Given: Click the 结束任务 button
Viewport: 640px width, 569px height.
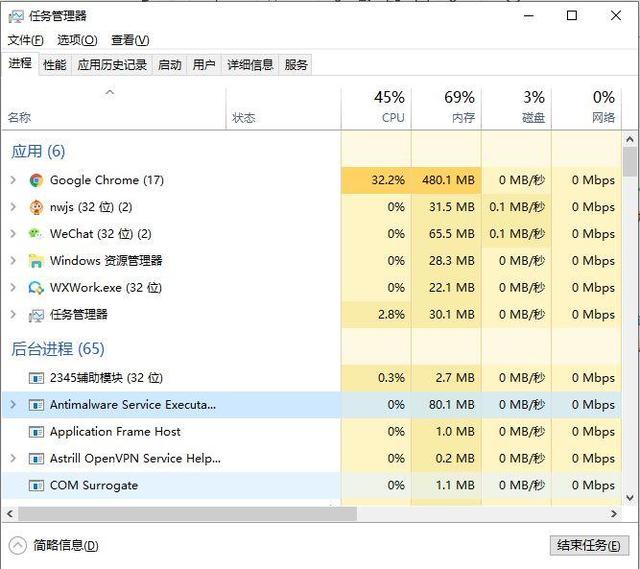Looking at the screenshot, I should tap(586, 546).
